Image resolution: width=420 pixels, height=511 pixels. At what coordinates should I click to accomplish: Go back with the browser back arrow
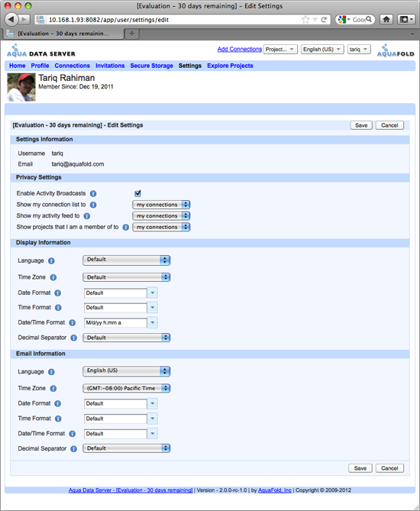[x=11, y=19]
